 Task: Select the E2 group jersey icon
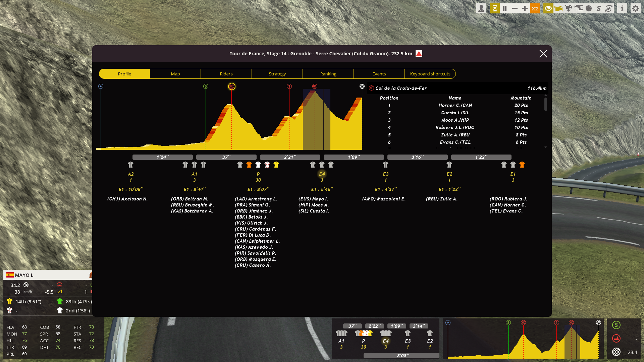449,165
